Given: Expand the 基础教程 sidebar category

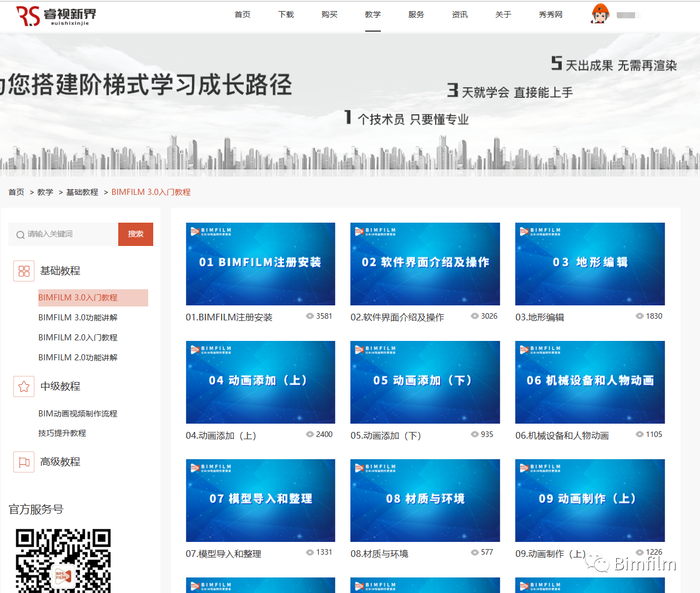Looking at the screenshot, I should click(60, 271).
